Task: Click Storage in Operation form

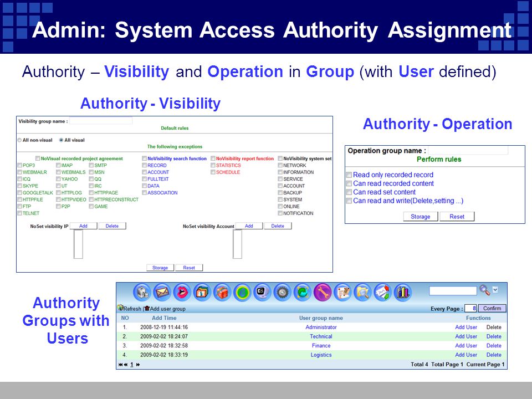Action: (421, 217)
